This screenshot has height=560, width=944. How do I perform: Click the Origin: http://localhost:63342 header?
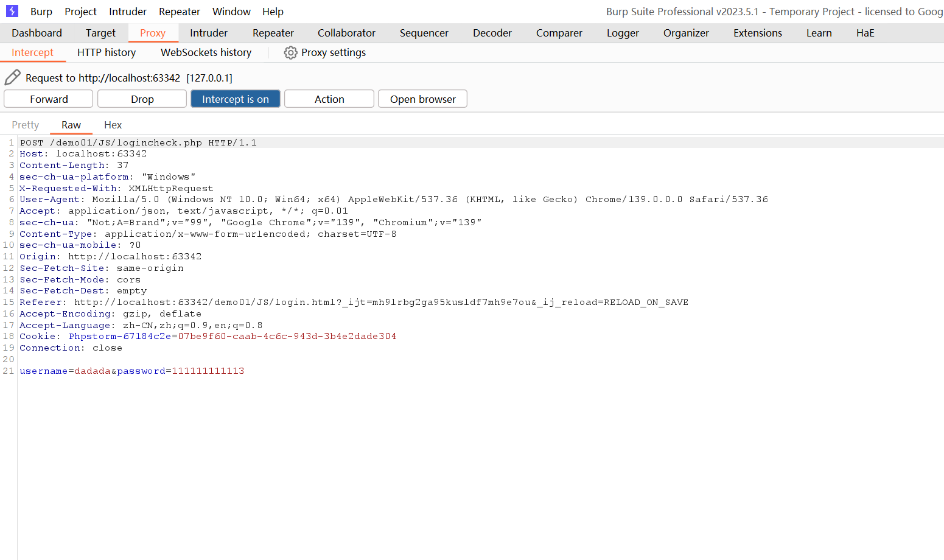click(x=111, y=257)
